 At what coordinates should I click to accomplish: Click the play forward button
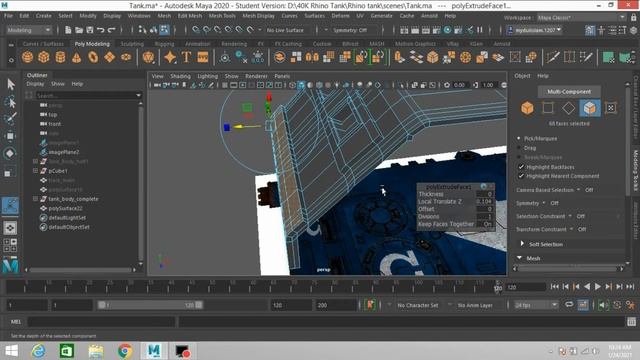[x=598, y=287]
